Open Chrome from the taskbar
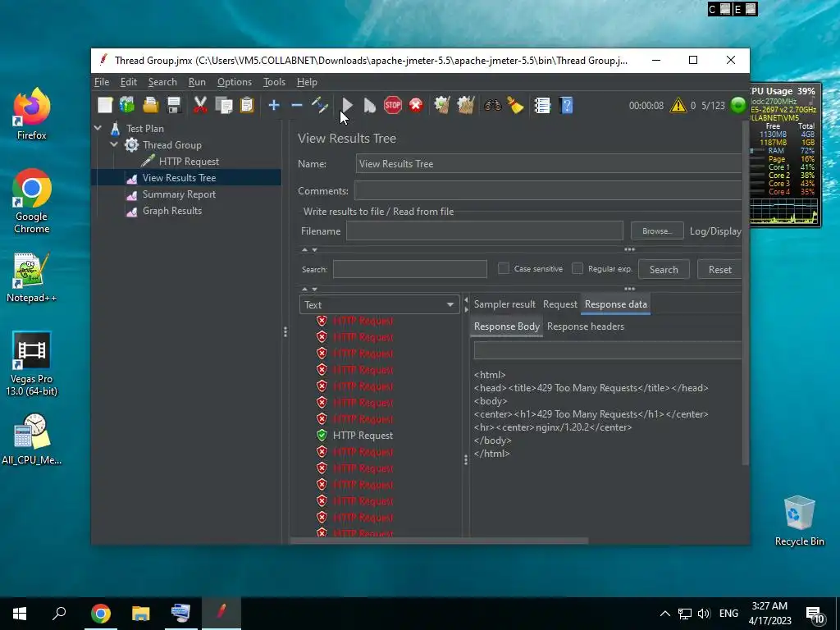840x630 pixels. (x=101, y=614)
